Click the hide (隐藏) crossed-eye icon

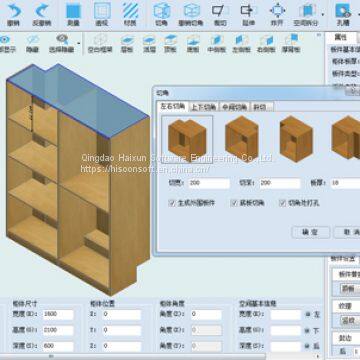33,40
